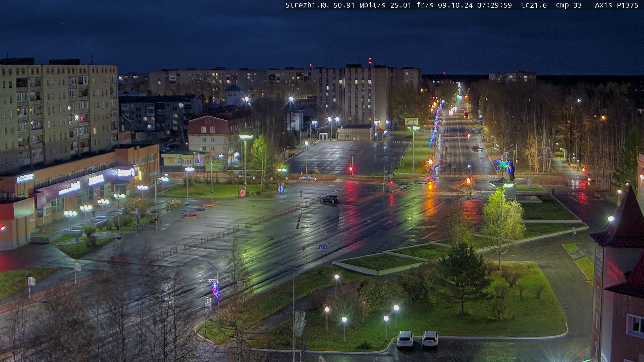Viewport: 644px width, 362px height.
Task: Click the "25.01 fr/s" frame rate value
Action: pos(412,5)
